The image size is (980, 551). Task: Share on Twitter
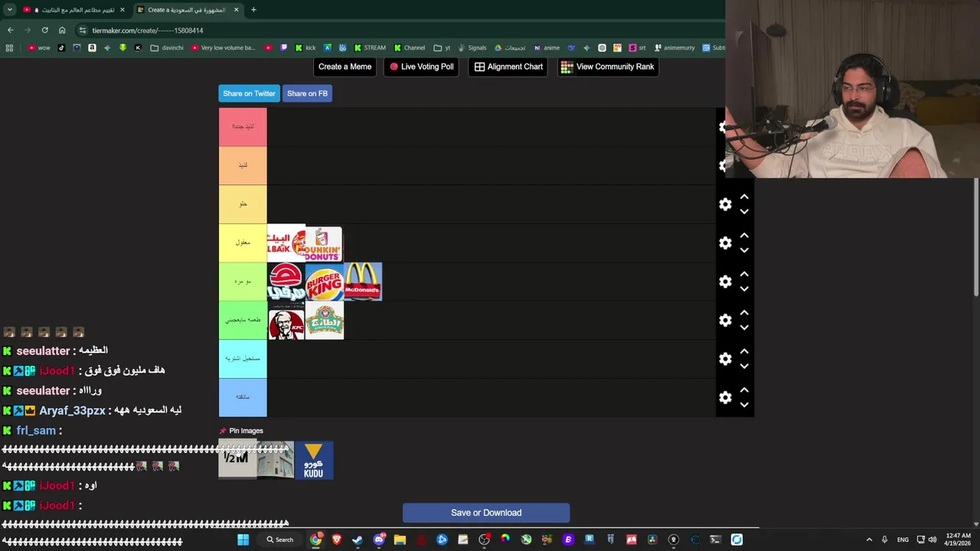click(x=249, y=93)
